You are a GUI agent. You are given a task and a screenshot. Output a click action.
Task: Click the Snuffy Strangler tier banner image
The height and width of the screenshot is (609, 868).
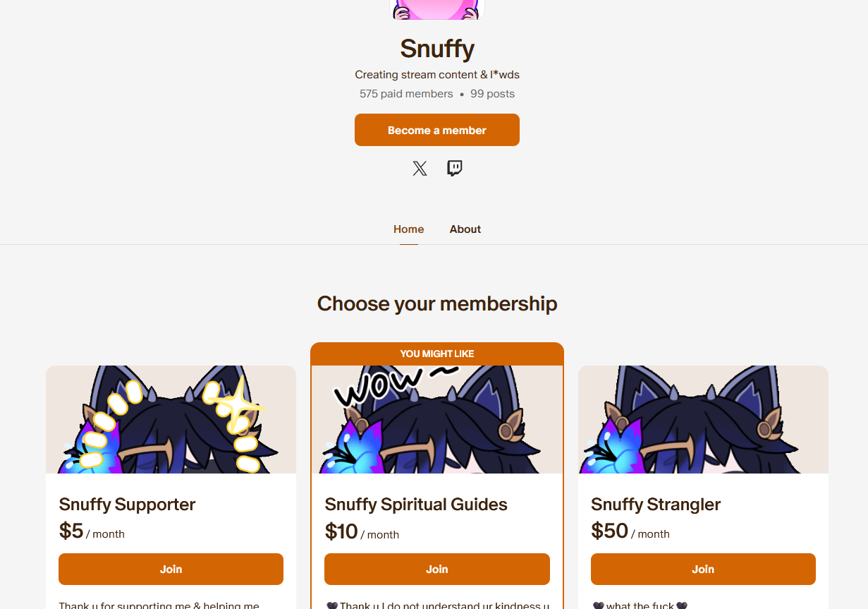coord(703,419)
